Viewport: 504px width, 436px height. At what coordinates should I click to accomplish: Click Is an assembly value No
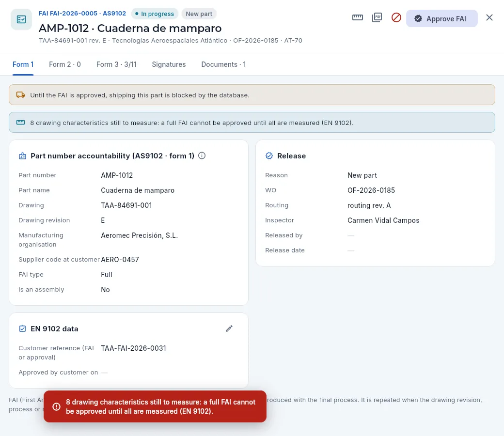click(105, 290)
